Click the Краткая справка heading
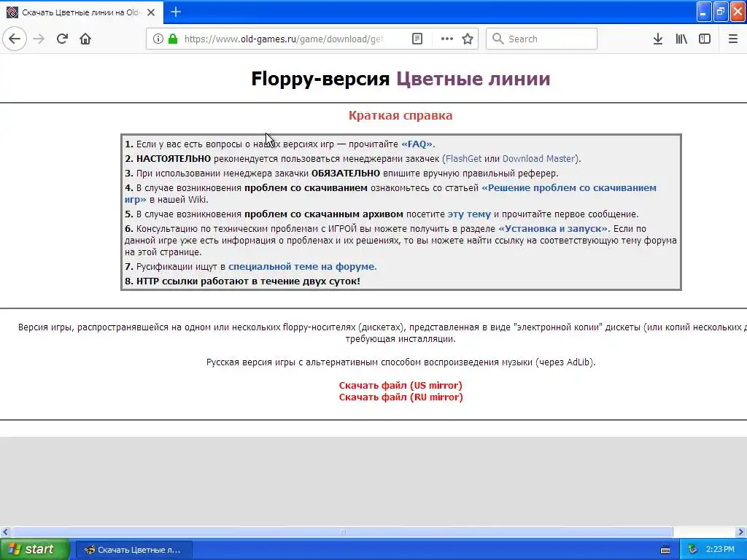 400,115
